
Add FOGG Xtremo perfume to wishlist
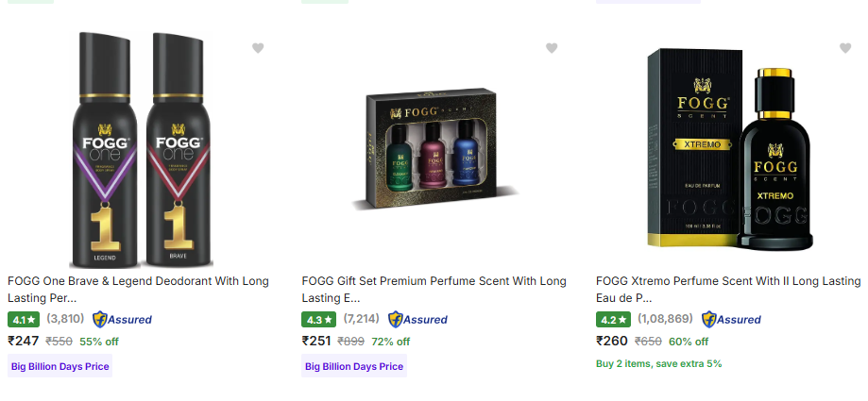coord(845,48)
